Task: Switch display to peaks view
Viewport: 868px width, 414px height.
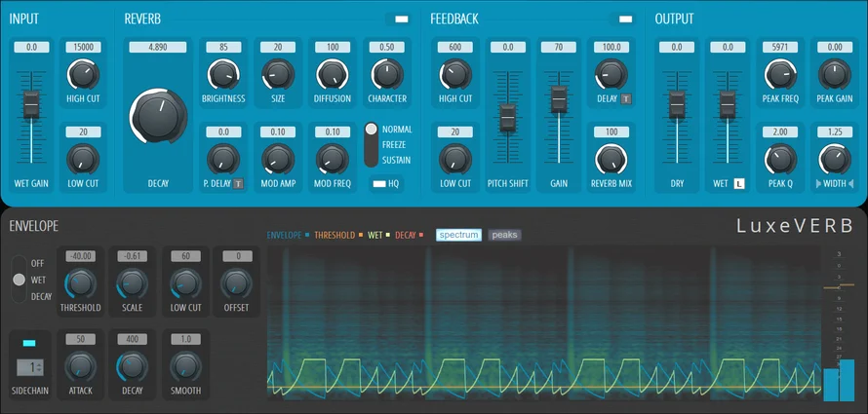Action: (504, 235)
